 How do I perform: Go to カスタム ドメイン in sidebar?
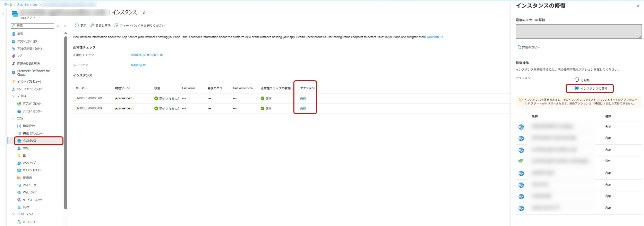tap(32, 170)
